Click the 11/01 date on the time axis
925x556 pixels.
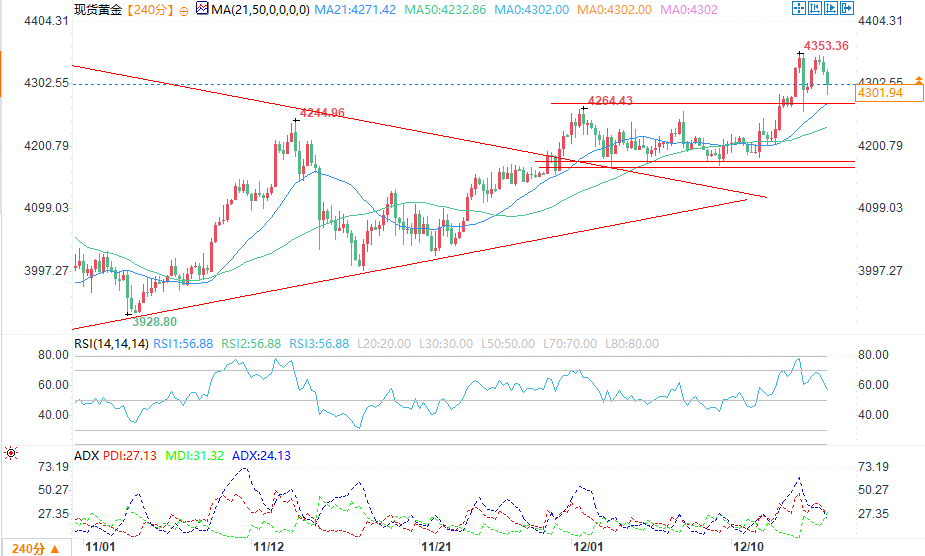click(x=100, y=547)
